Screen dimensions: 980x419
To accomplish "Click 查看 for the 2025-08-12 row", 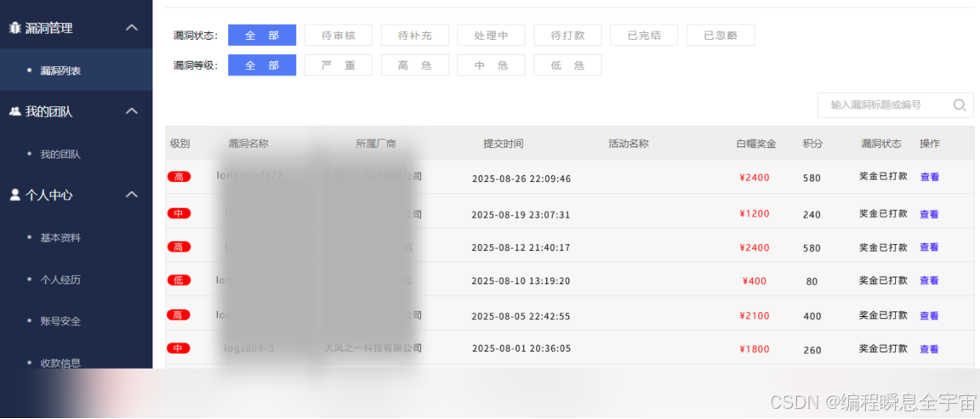I will pos(929,247).
